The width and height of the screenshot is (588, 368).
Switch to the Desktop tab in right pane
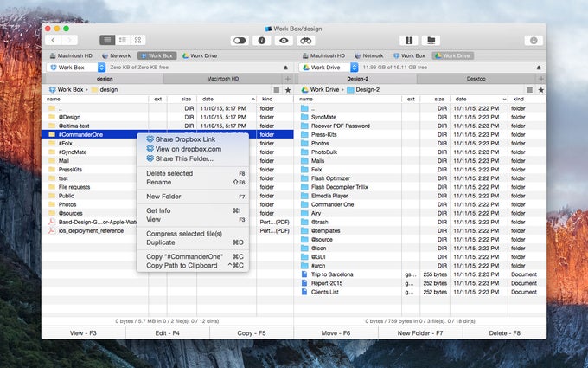tap(476, 79)
